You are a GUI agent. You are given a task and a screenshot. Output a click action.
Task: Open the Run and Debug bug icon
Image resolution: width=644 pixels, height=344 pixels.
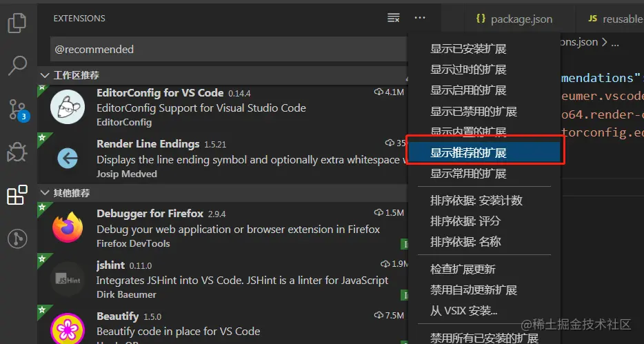(x=17, y=152)
